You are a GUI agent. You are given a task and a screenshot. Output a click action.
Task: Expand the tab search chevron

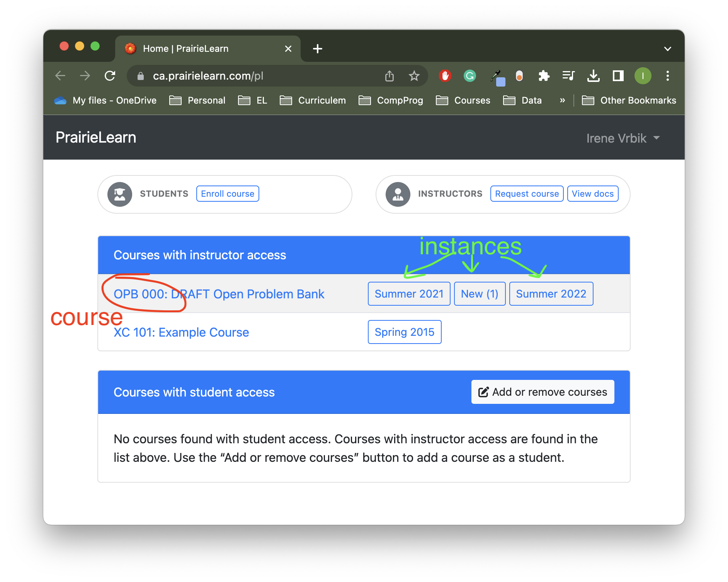coord(668,49)
